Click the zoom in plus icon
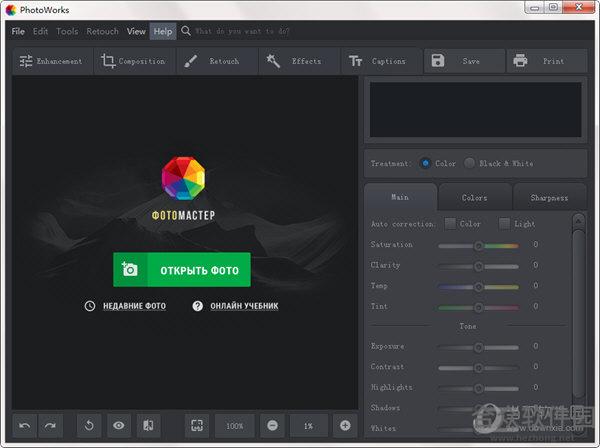The width and height of the screenshot is (600, 448). click(x=345, y=425)
